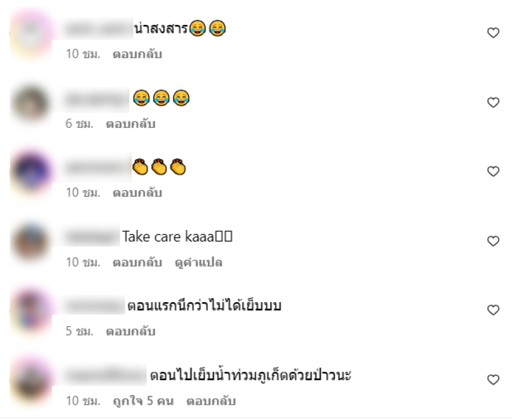Like the three laughing emoji comment
The width and height of the screenshot is (512, 420).
tap(493, 102)
